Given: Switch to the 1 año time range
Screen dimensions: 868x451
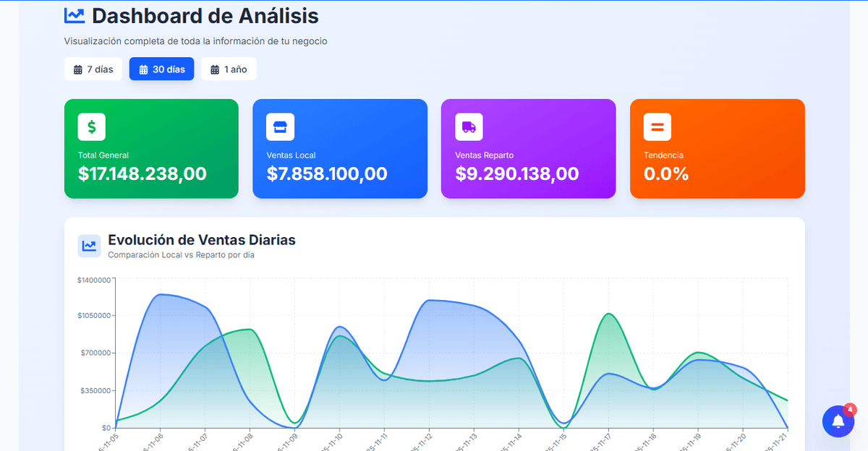Looking at the screenshot, I should tap(229, 69).
